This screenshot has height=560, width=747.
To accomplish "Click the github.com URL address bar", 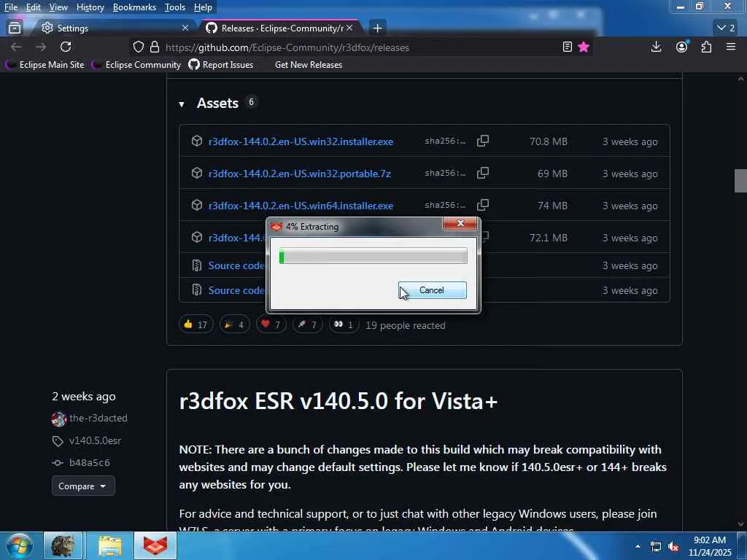I will pyautogui.click(x=287, y=47).
